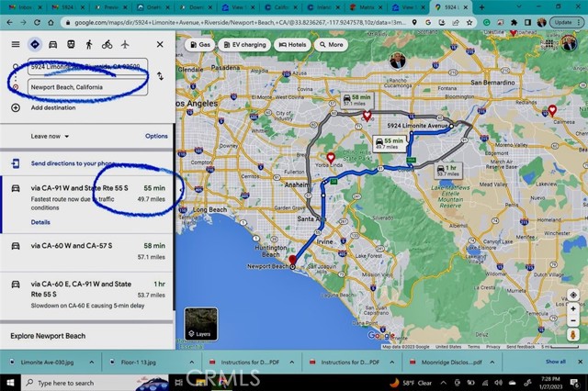This screenshot has width=588, height=391.
Task: Open the browser home page
Action: coord(51,22)
